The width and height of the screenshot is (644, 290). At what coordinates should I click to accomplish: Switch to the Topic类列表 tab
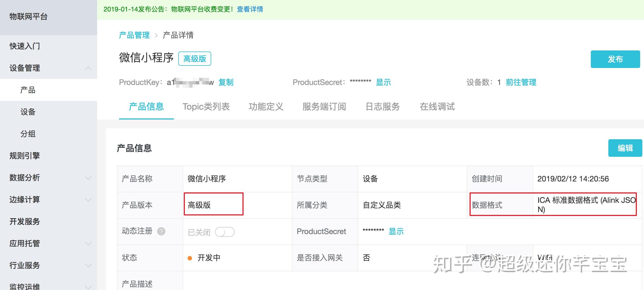click(x=207, y=107)
